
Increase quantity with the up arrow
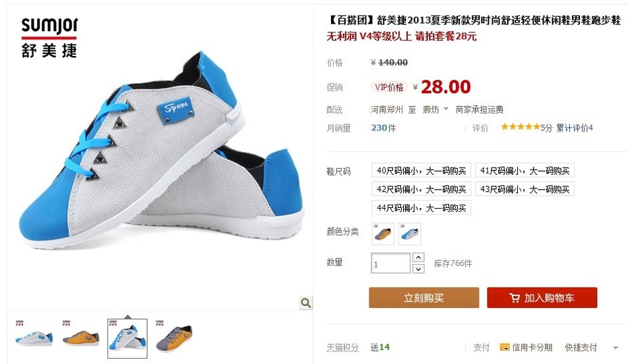coord(418,257)
